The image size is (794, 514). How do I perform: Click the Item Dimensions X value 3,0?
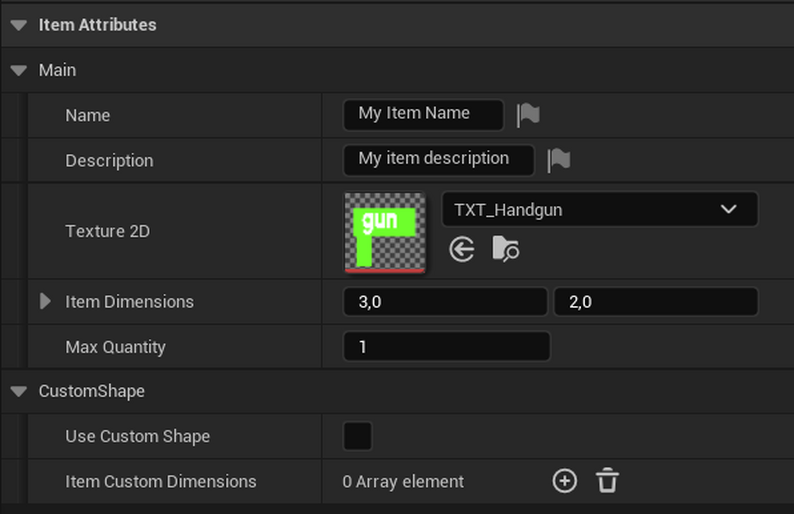[445, 302]
